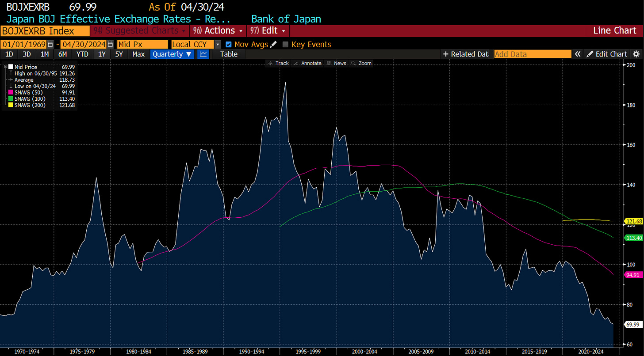Open the Actions menu
The height and width of the screenshot is (356, 644).
tap(218, 30)
